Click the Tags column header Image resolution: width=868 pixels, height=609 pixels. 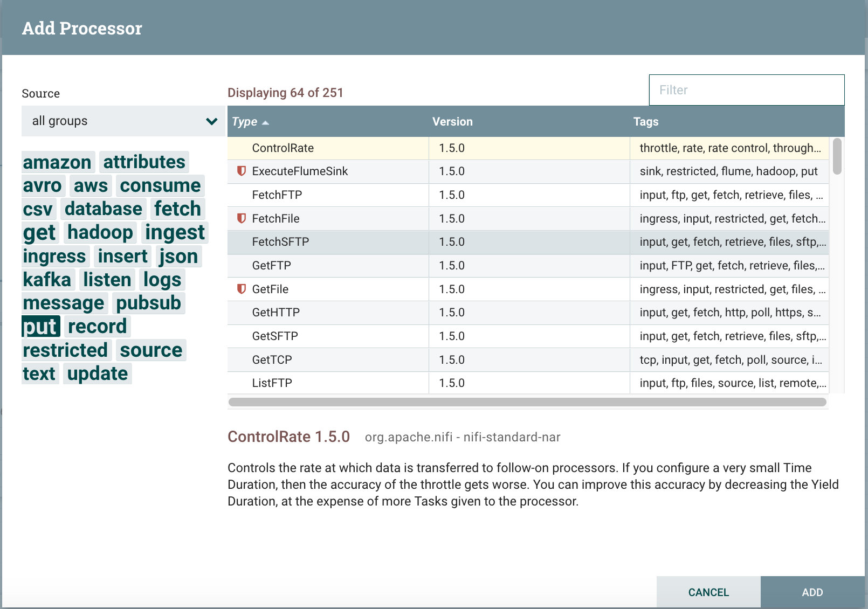645,122
